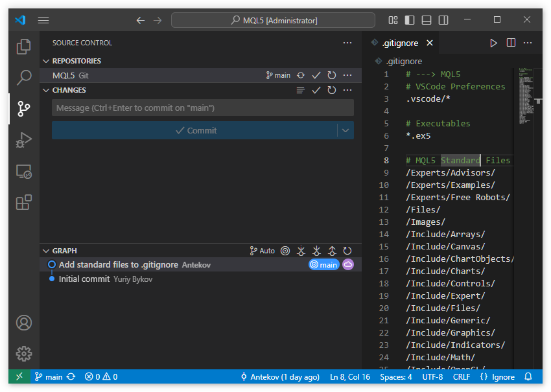
Task: Click the editor minimap
Action: click(x=526, y=96)
